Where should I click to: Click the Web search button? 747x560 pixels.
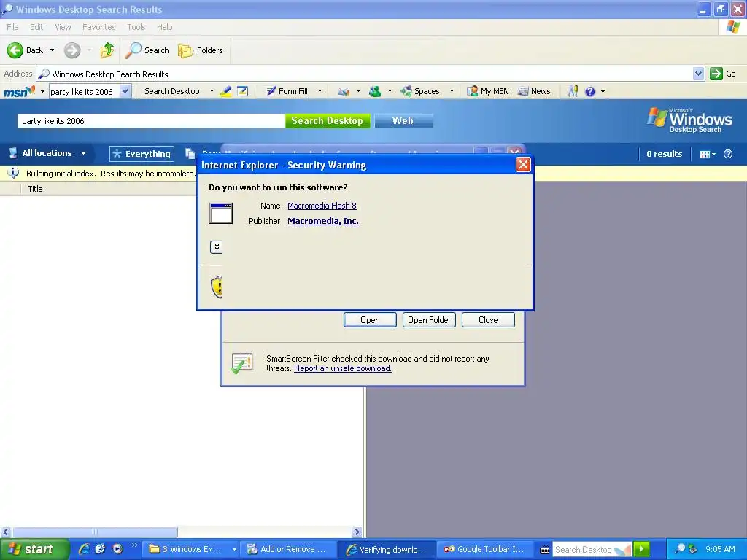point(403,121)
